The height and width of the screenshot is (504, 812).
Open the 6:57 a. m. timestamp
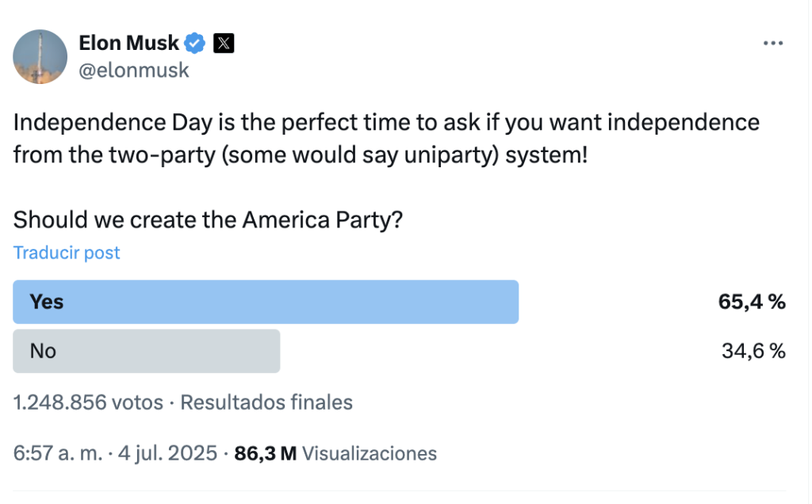58,453
